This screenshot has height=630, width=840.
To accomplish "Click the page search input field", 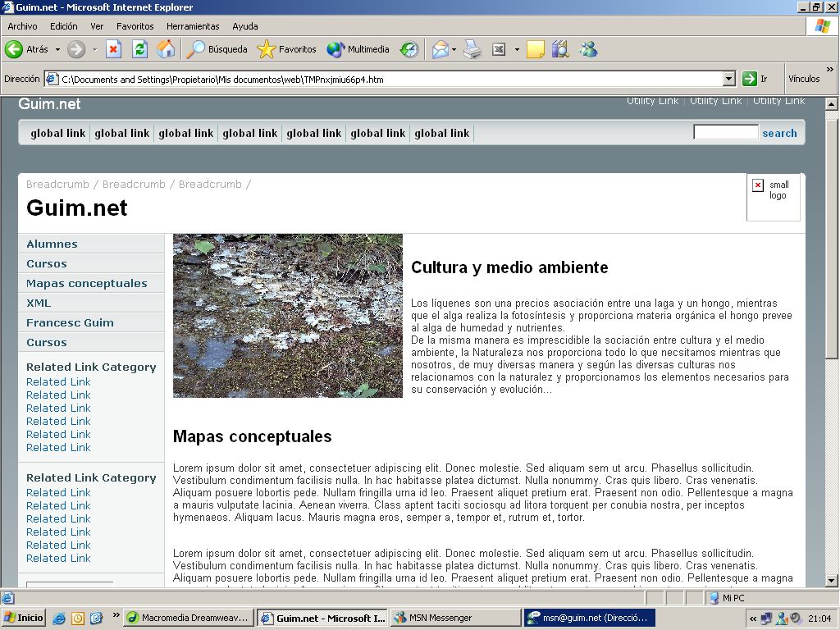I will (x=725, y=133).
